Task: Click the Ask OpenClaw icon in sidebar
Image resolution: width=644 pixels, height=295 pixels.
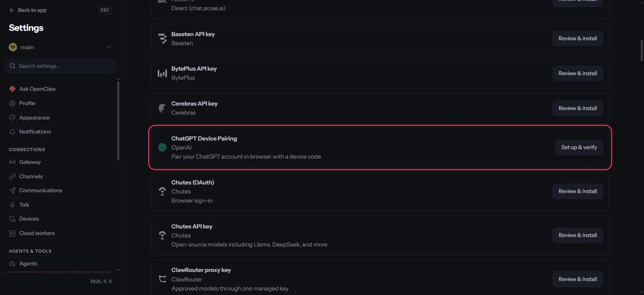Action: click(x=12, y=89)
